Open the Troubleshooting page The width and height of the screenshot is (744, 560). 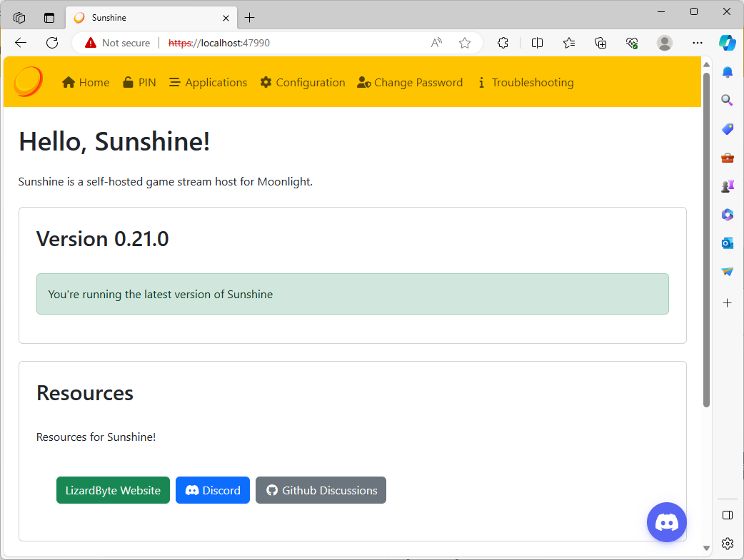pos(526,83)
